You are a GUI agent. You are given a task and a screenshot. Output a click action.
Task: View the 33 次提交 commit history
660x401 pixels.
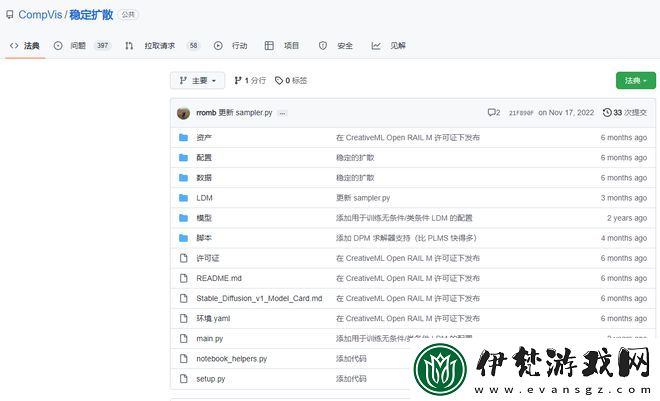(625, 113)
